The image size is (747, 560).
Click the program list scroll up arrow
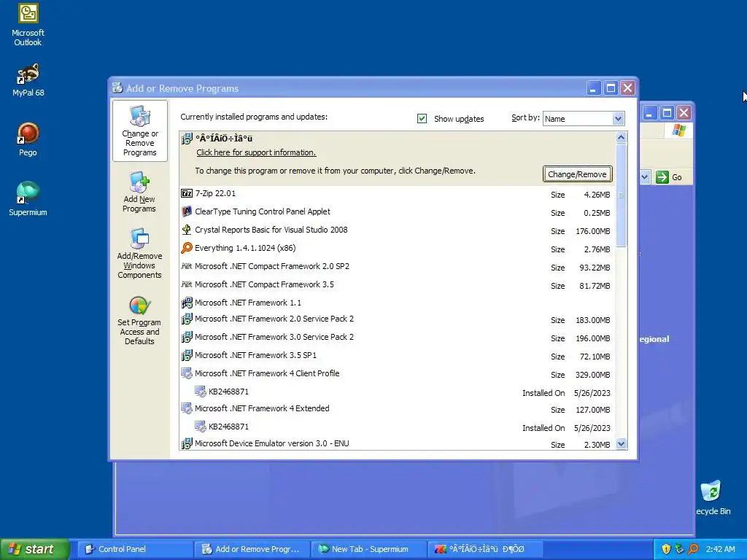[x=621, y=138]
